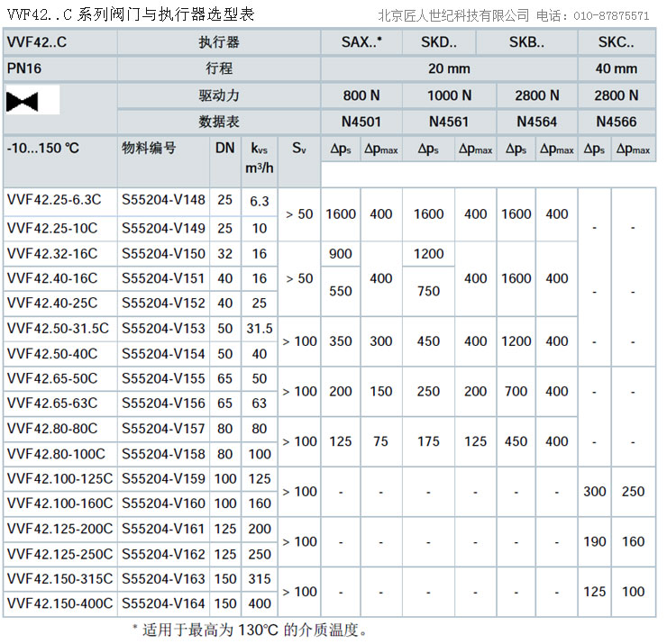Click the 物料编号 column header
667x644 pixels.
click(149, 149)
